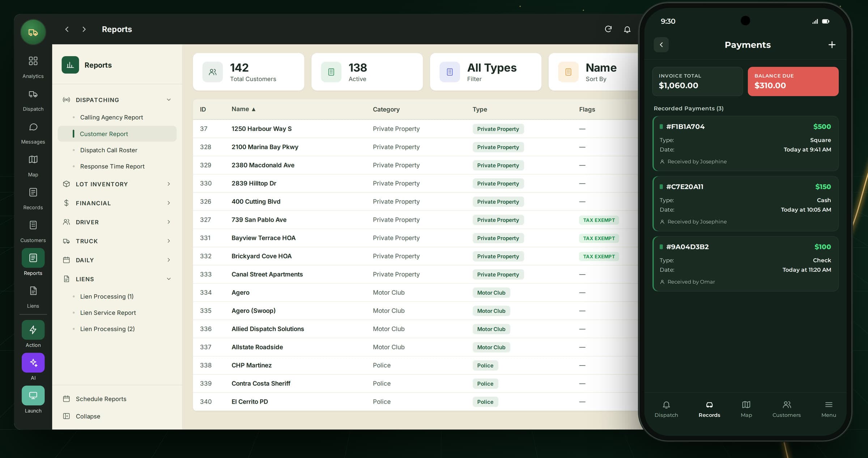Click the Type column header
The height and width of the screenshot is (458, 868).
[480, 109]
